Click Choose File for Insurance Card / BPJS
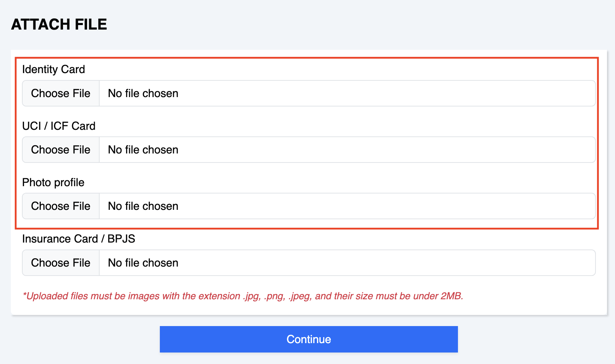 point(61,263)
